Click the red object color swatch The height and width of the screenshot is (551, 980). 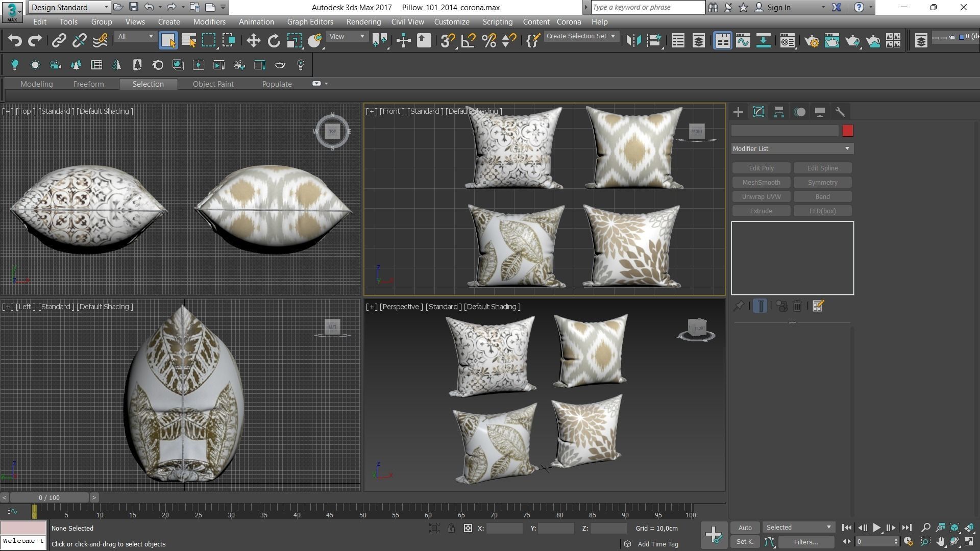point(847,131)
